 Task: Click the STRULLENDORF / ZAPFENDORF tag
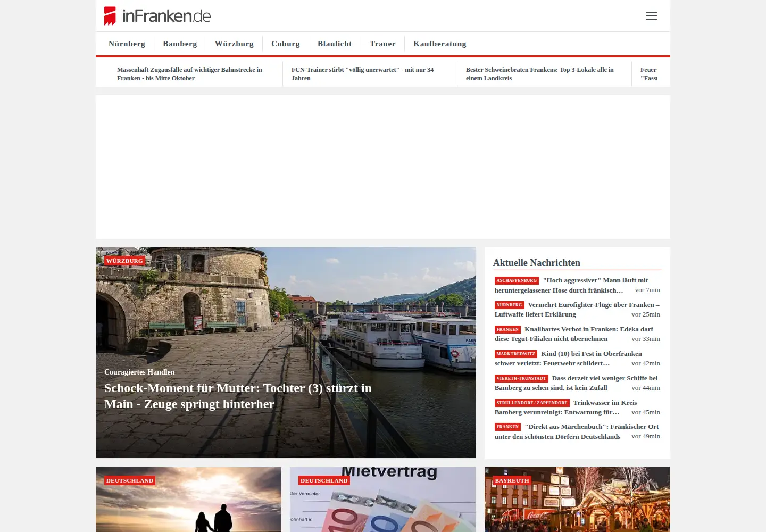[x=532, y=403]
